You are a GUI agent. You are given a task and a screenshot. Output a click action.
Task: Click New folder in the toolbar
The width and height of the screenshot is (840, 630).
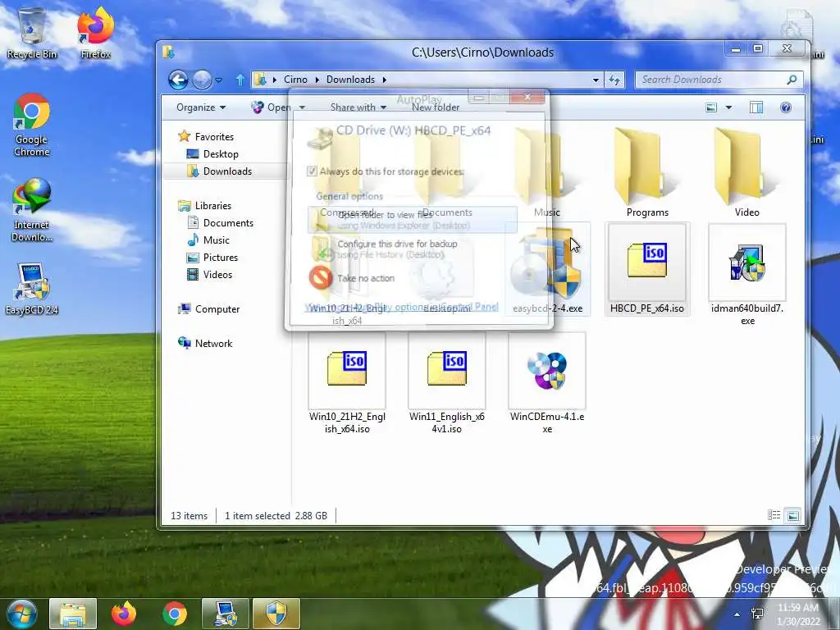436,107
